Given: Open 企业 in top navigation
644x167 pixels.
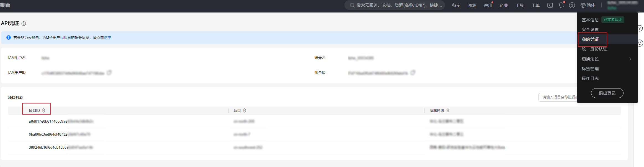Looking at the screenshot, I should [504, 5].
